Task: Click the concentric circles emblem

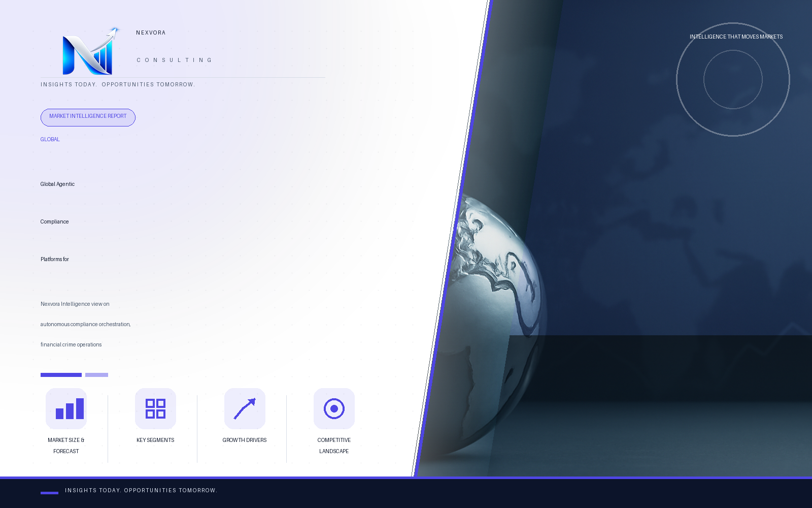Action: (733, 79)
